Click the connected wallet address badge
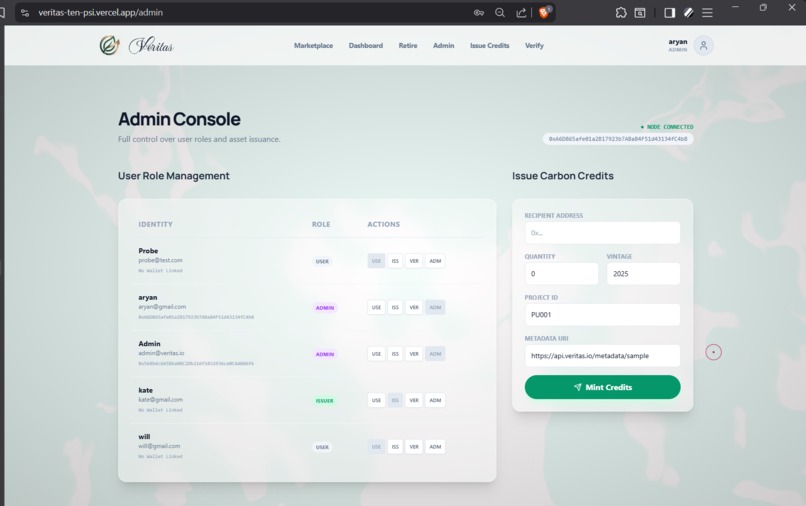Viewport: 806px width, 506px height. coord(618,139)
